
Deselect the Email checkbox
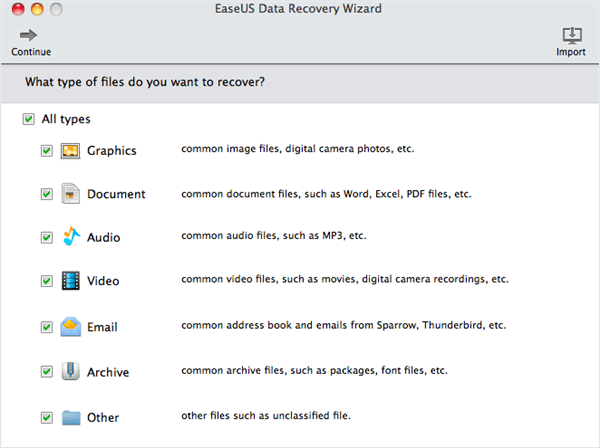[x=47, y=327]
